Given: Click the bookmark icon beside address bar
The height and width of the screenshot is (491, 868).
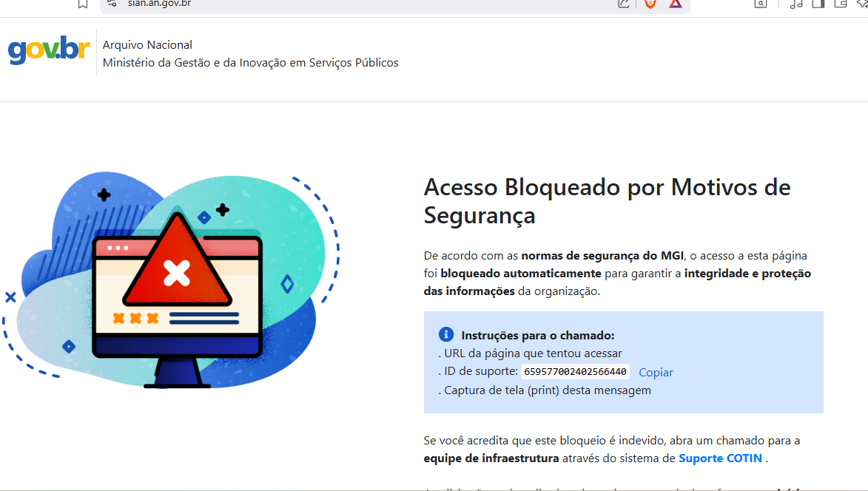Looking at the screenshot, I should (x=83, y=4).
